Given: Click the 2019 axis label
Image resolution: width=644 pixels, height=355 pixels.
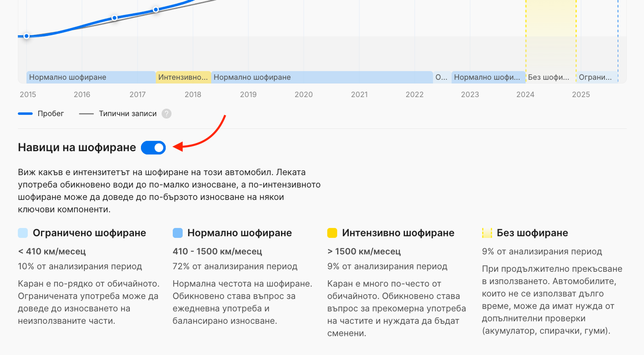Looking at the screenshot, I should pyautogui.click(x=248, y=94).
